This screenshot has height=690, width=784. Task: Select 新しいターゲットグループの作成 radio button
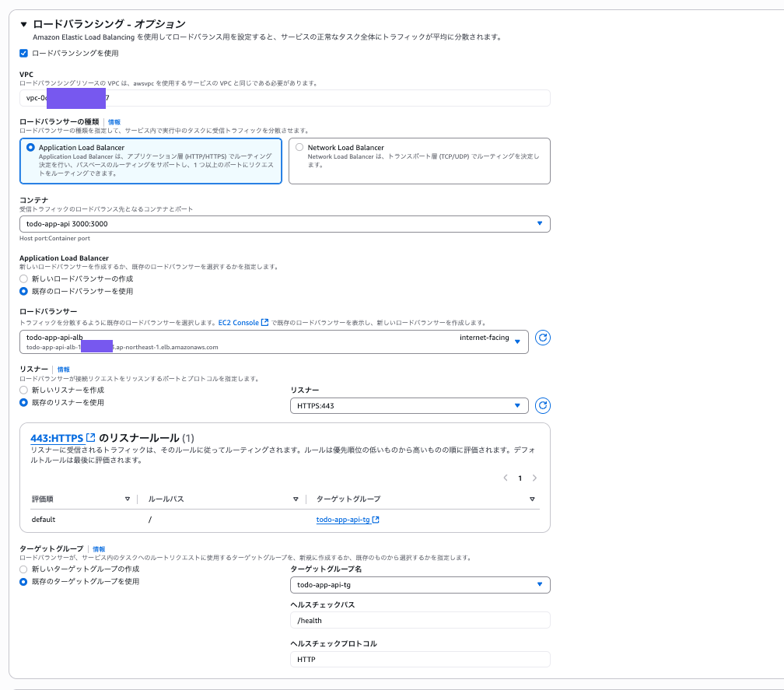[x=23, y=569]
